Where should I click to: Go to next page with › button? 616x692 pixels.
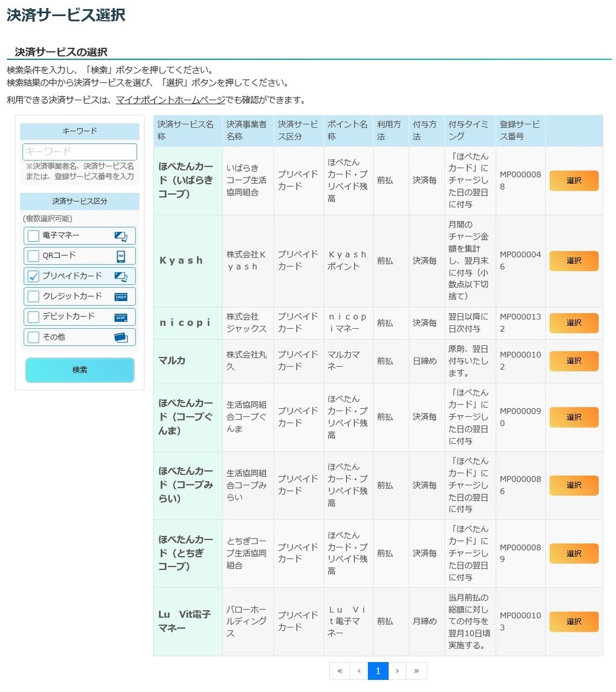[x=397, y=671]
